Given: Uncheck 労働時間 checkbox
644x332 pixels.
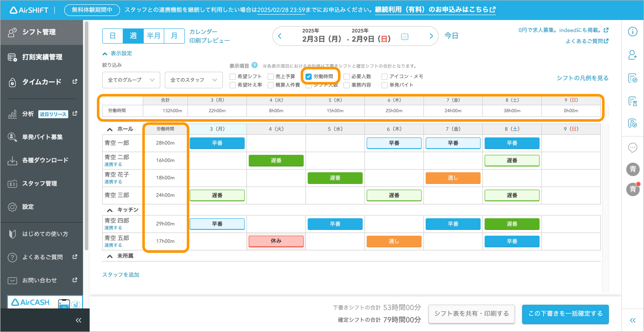Looking at the screenshot, I should click(x=308, y=76).
